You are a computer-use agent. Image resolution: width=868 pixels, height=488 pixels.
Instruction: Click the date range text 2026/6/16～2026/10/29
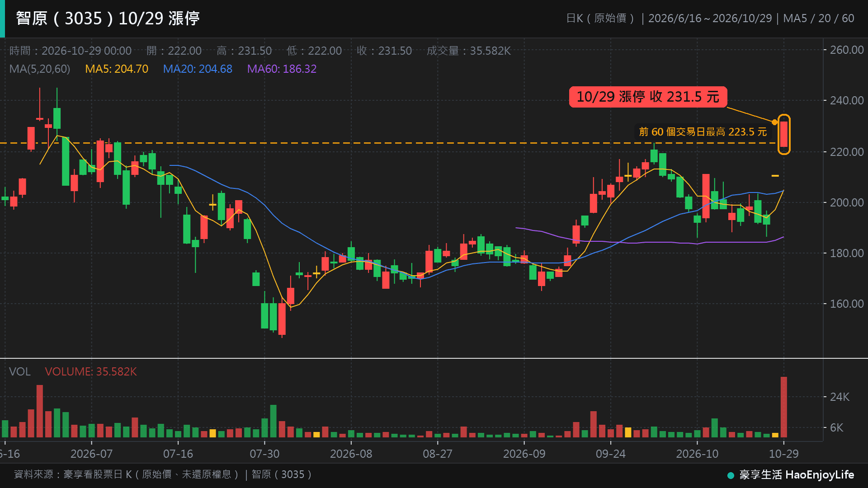(x=710, y=19)
